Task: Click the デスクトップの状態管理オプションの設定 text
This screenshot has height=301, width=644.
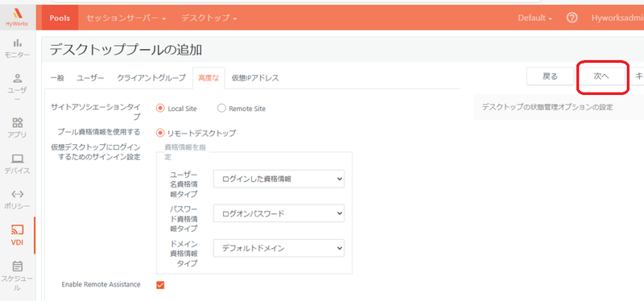Action: click(547, 107)
